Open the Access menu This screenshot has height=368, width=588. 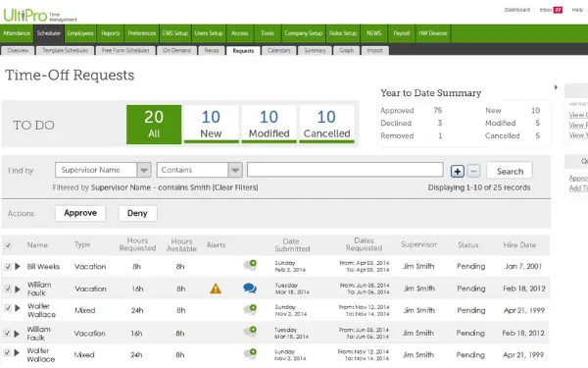tap(240, 33)
